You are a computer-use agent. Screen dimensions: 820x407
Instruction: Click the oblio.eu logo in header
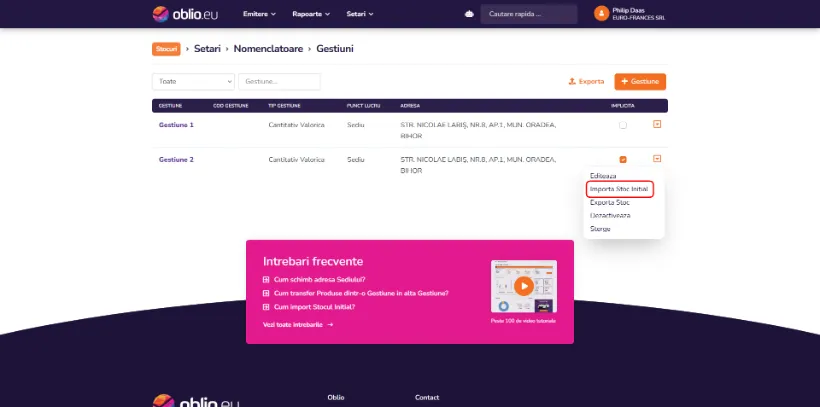click(184, 14)
